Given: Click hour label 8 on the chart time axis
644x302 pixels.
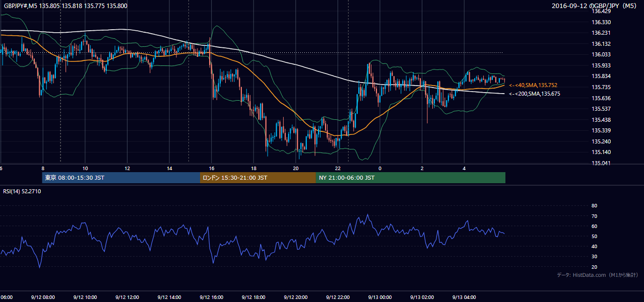Looking at the screenshot, I should (x=43, y=169).
